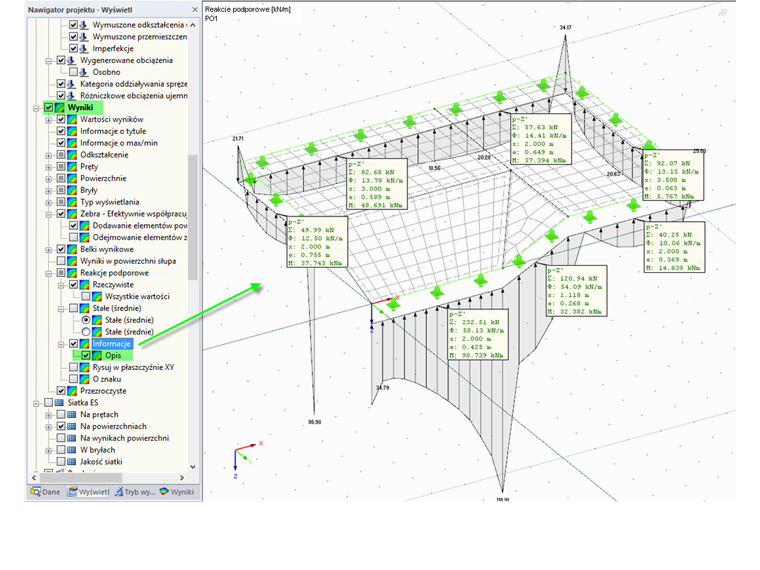Collapse the Wyniki tree node
The image size is (760, 570).
point(36,108)
